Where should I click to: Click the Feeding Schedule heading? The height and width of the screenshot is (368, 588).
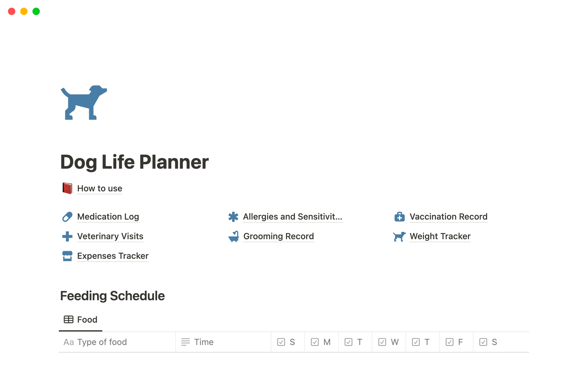[112, 296]
